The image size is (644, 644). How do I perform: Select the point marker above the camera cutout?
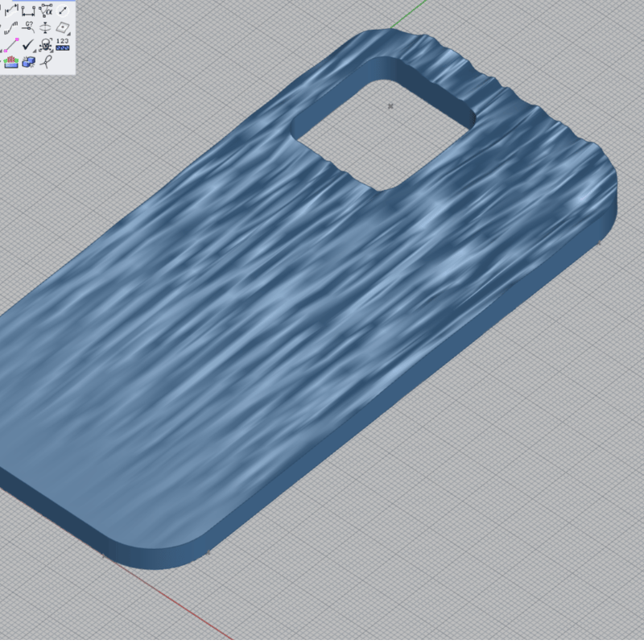[390, 105]
